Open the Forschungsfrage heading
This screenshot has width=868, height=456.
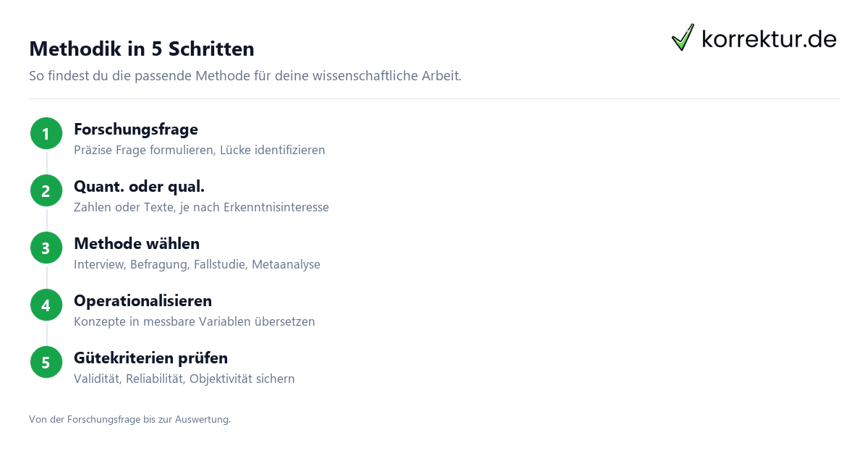tap(136, 130)
